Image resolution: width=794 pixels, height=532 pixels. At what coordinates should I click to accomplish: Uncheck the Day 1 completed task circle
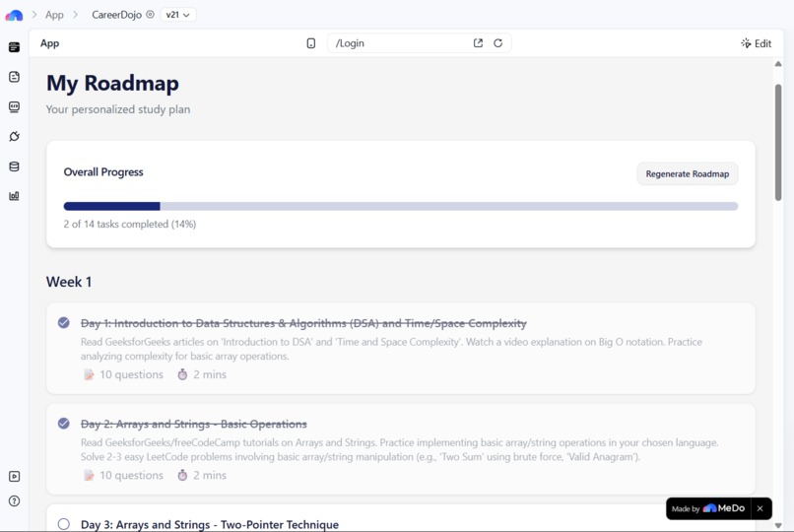tap(64, 322)
